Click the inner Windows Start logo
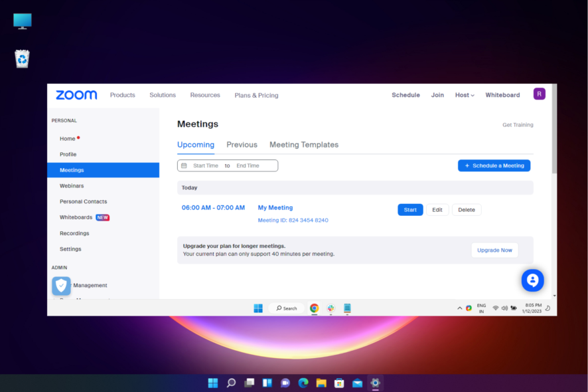The image size is (588, 392). click(258, 308)
